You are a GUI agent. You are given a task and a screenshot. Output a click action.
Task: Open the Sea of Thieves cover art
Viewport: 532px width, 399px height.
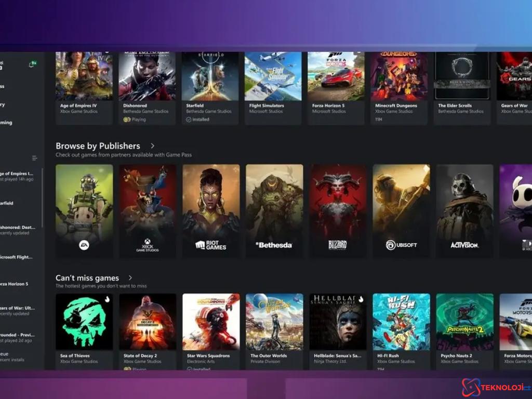click(x=84, y=322)
